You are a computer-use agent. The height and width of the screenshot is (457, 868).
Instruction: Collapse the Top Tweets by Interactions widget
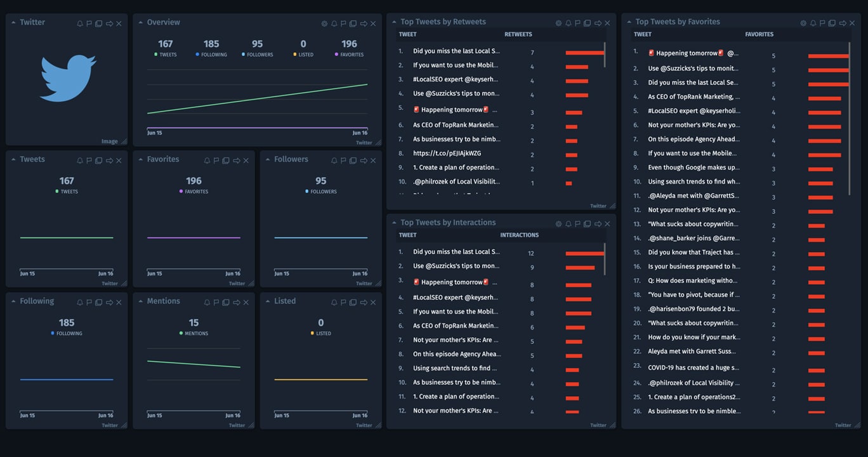click(x=395, y=223)
